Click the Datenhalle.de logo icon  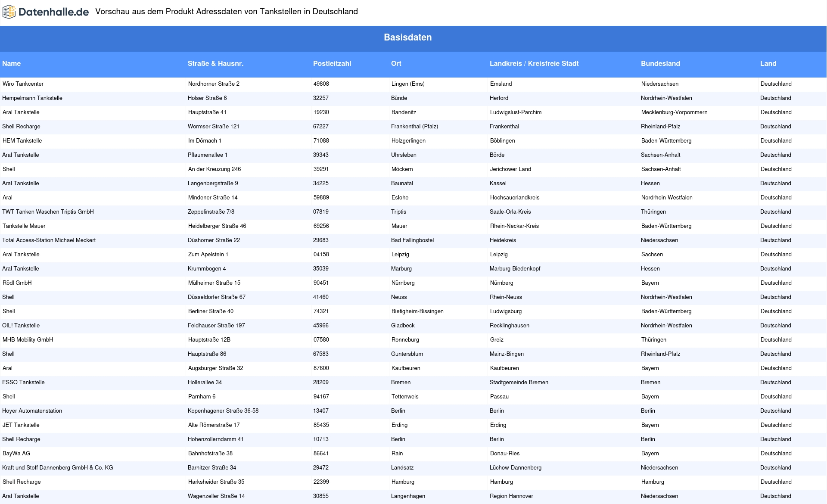[9, 12]
